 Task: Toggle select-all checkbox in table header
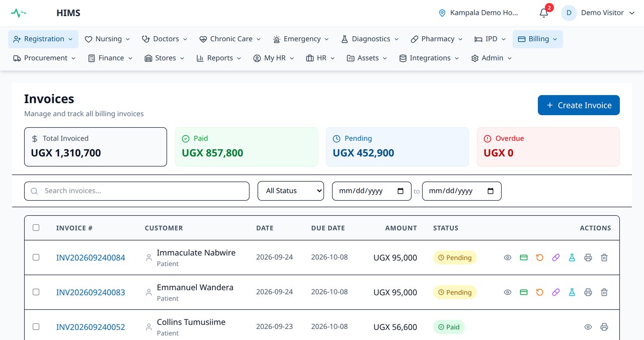[36, 228]
